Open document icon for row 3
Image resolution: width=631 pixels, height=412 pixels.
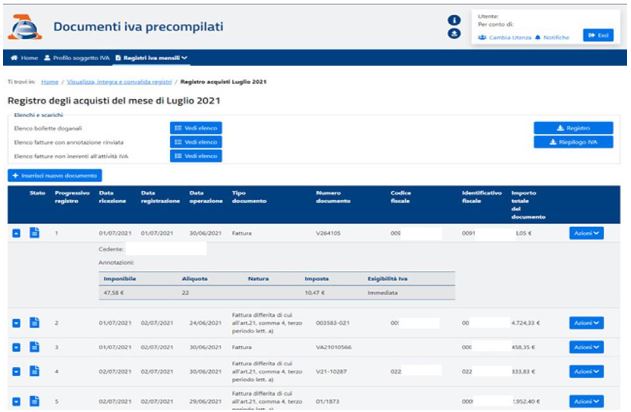35,347
